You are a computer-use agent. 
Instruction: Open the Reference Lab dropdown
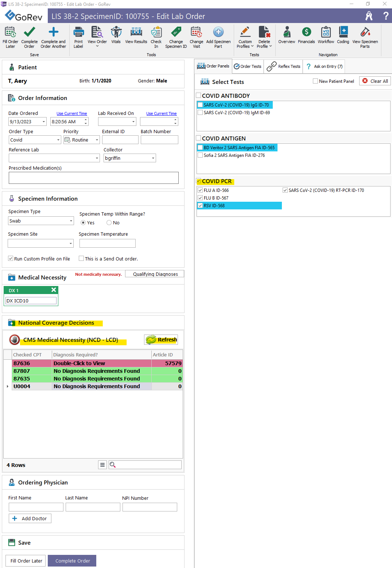coord(97,158)
